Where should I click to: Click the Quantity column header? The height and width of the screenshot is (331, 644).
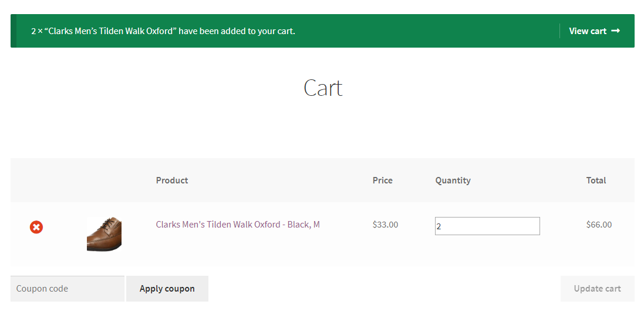click(453, 180)
